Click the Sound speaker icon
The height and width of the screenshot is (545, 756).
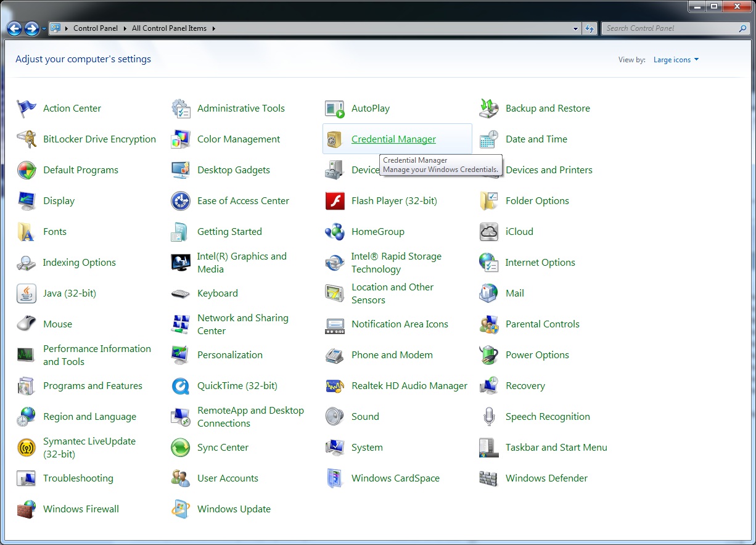pyautogui.click(x=334, y=417)
